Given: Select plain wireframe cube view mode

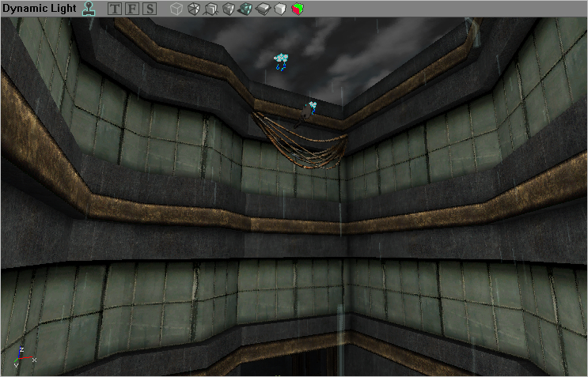Looking at the screenshot, I should click(x=176, y=9).
